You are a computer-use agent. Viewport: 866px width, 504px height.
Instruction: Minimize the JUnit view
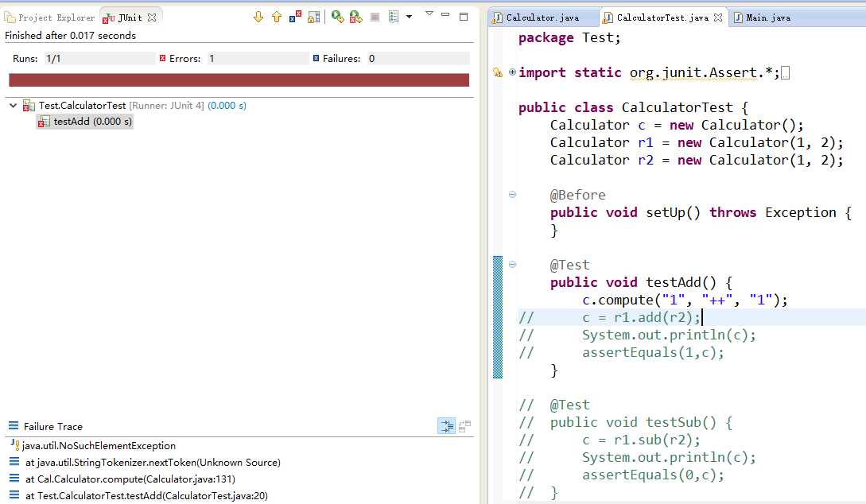(x=445, y=15)
